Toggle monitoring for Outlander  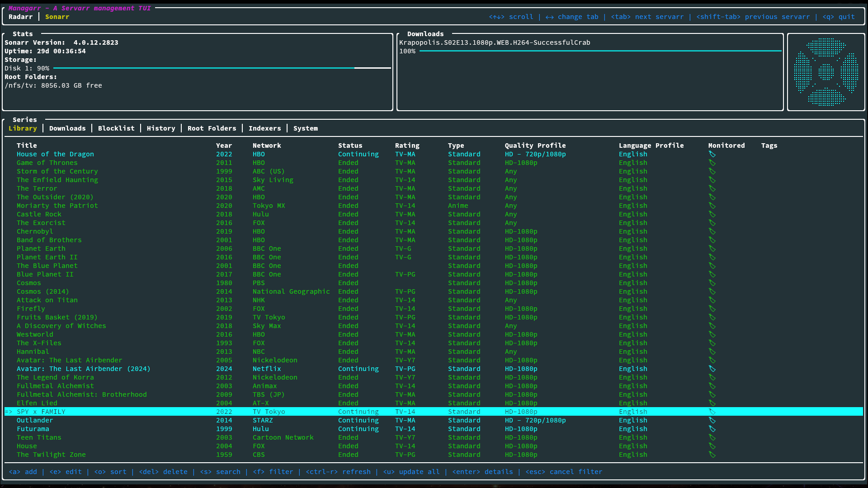(x=712, y=420)
